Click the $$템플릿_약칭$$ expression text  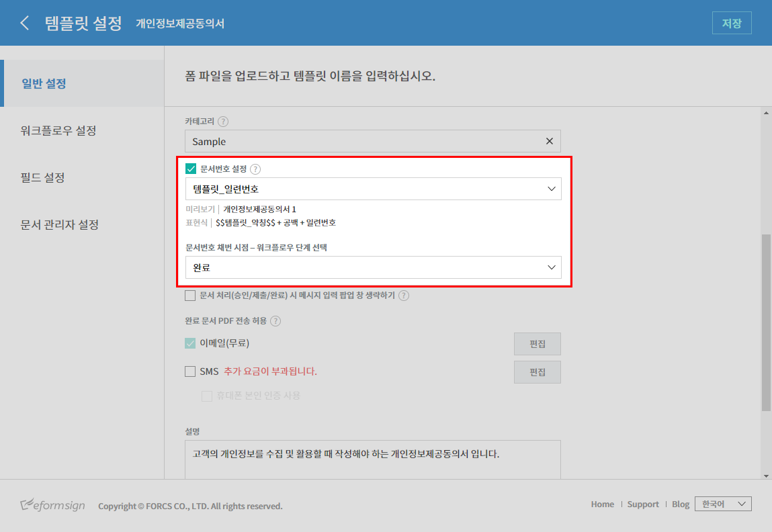[x=245, y=222]
